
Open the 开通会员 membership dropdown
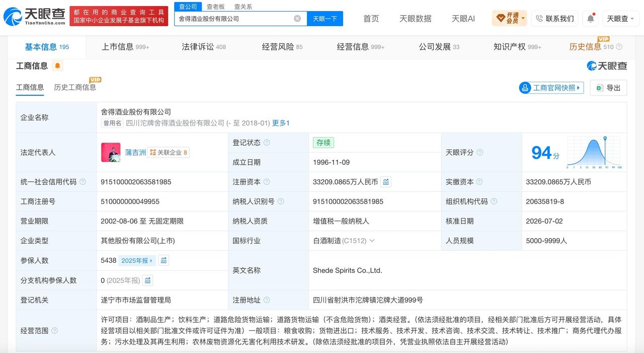tap(510, 19)
